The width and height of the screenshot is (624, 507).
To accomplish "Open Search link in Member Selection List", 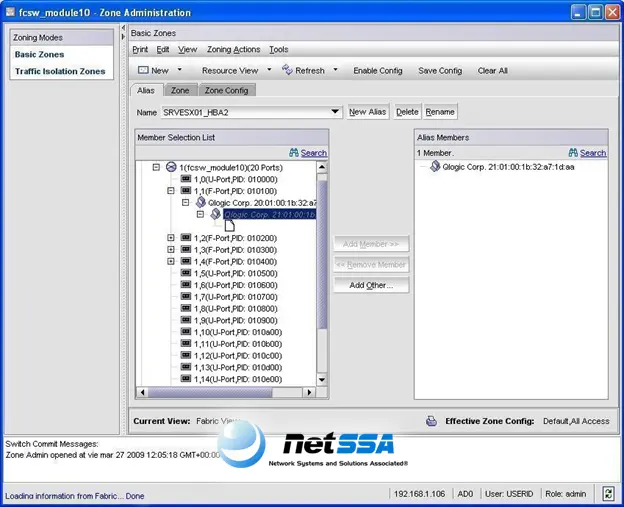I will click(314, 153).
